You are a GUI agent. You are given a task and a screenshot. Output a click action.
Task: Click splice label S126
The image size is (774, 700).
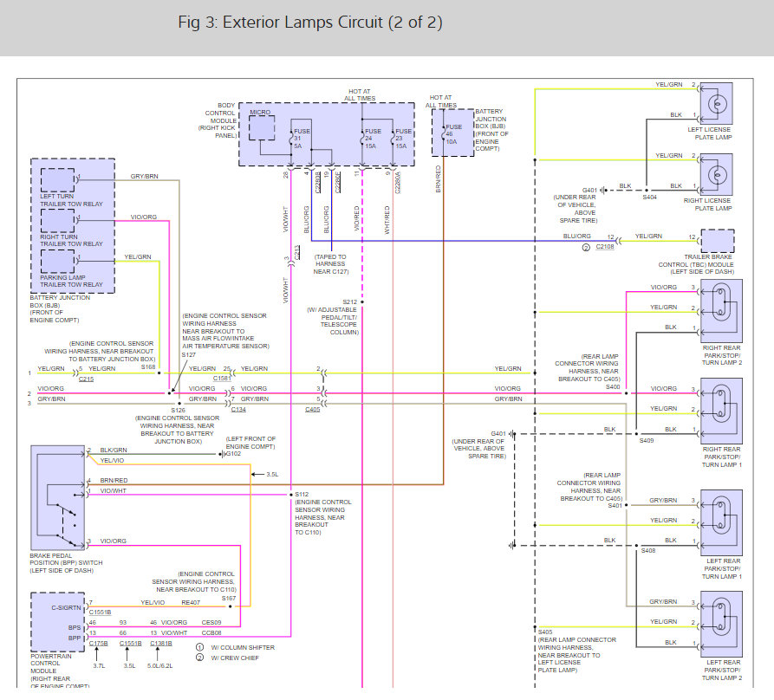[179, 411]
